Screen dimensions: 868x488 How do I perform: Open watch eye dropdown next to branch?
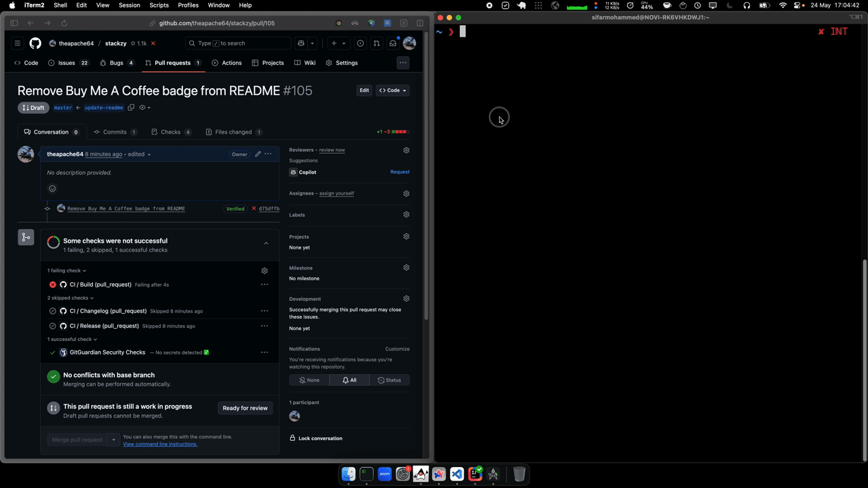(144, 107)
